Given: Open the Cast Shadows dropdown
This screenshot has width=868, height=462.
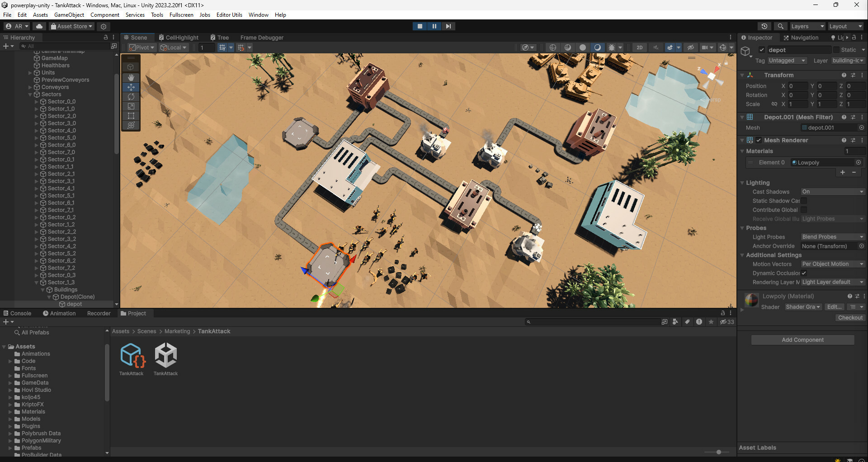Looking at the screenshot, I should click(833, 192).
